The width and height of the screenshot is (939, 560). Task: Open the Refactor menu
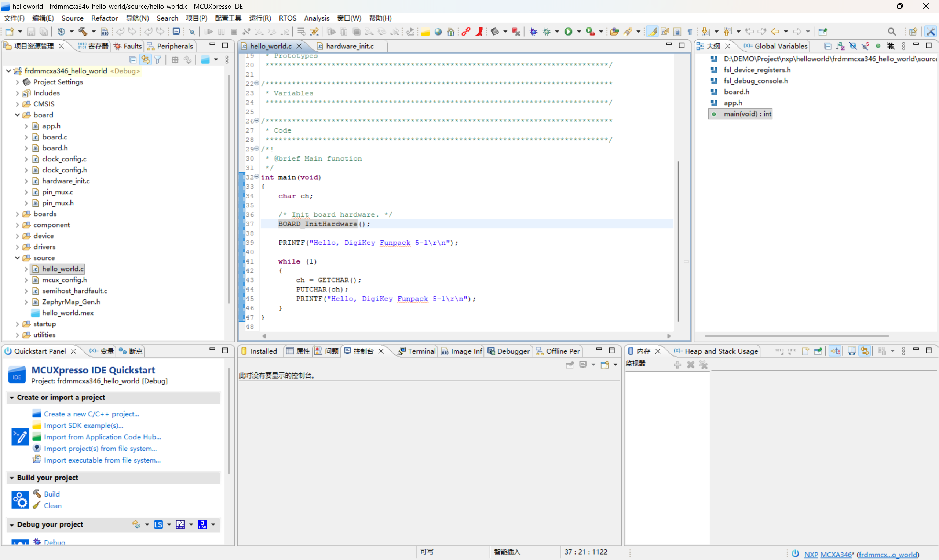105,18
